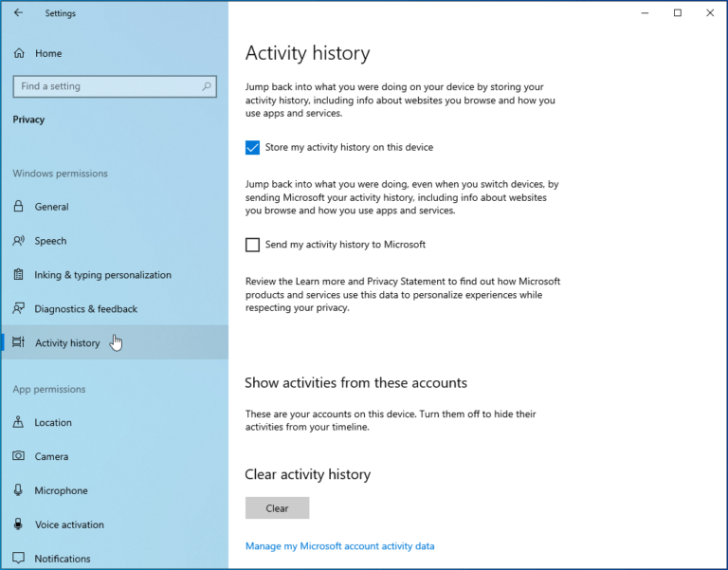Minimize the Settings window
Screen dimensions: 728x570
tap(645, 13)
